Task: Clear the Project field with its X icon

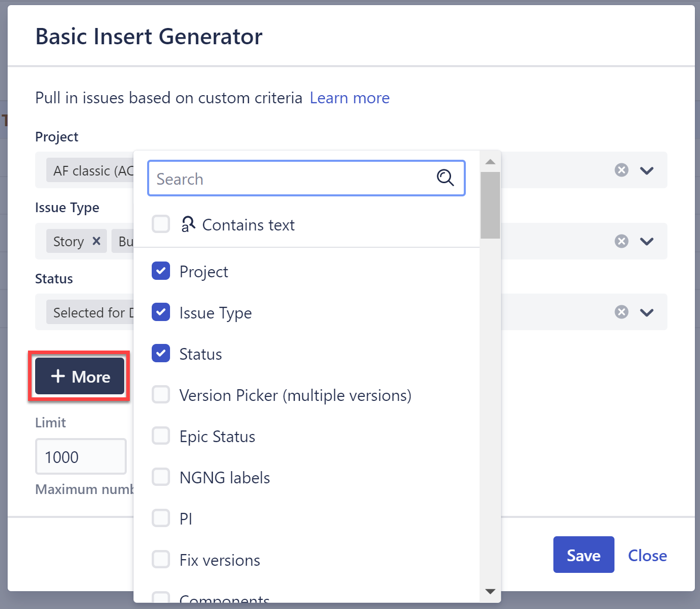Action: click(x=621, y=170)
